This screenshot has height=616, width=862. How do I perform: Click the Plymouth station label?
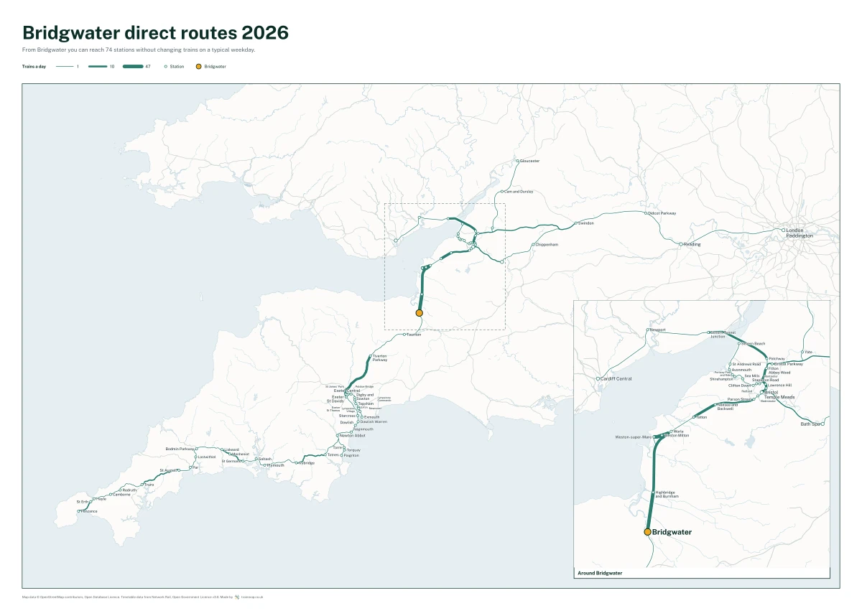click(x=275, y=465)
